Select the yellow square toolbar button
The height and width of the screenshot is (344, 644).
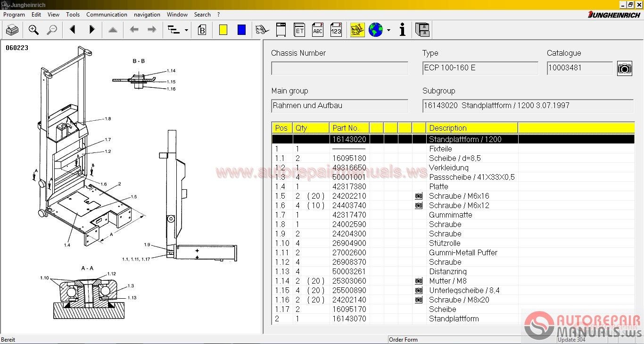(x=223, y=30)
